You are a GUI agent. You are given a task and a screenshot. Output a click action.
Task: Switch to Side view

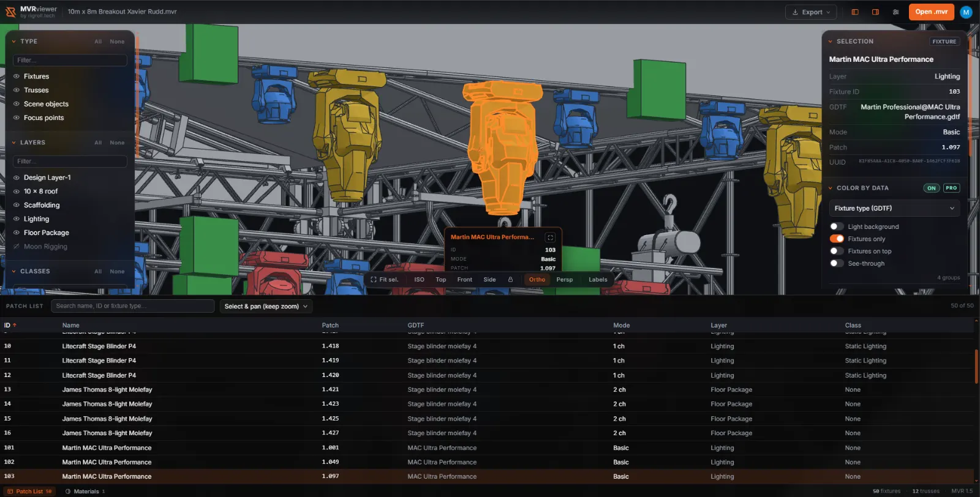(489, 280)
